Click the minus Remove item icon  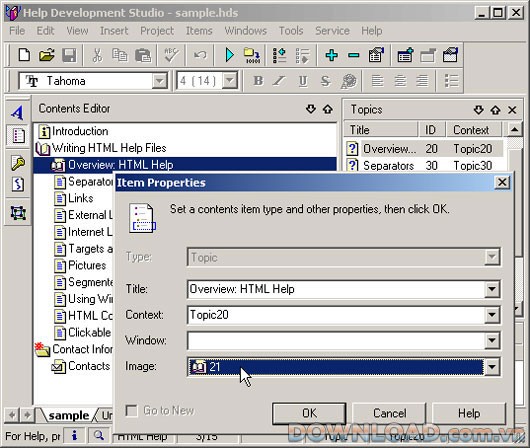[354, 55]
